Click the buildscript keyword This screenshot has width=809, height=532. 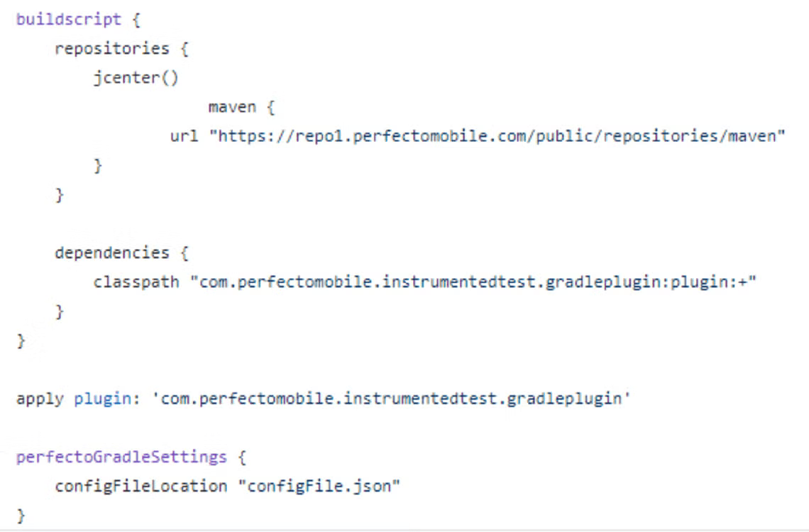click(69, 20)
